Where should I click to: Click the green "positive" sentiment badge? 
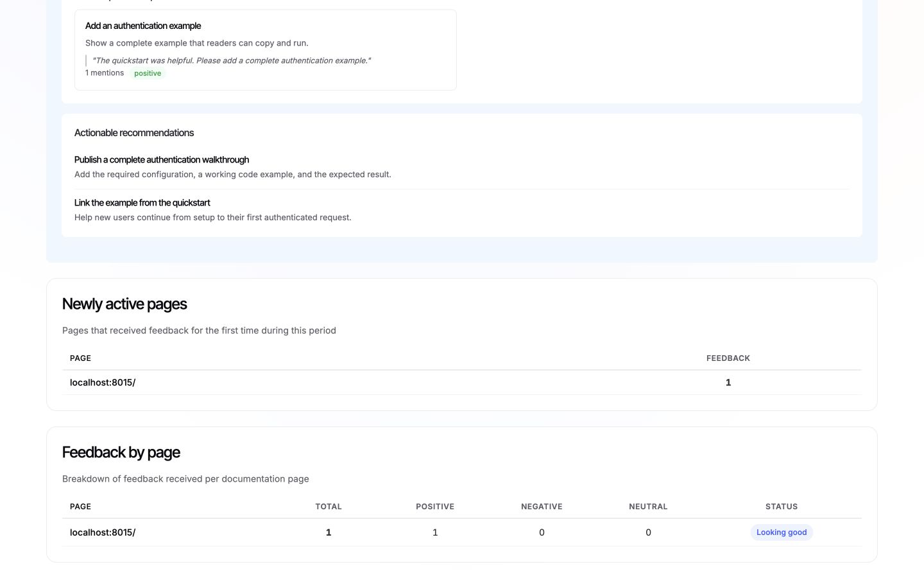[x=148, y=73]
